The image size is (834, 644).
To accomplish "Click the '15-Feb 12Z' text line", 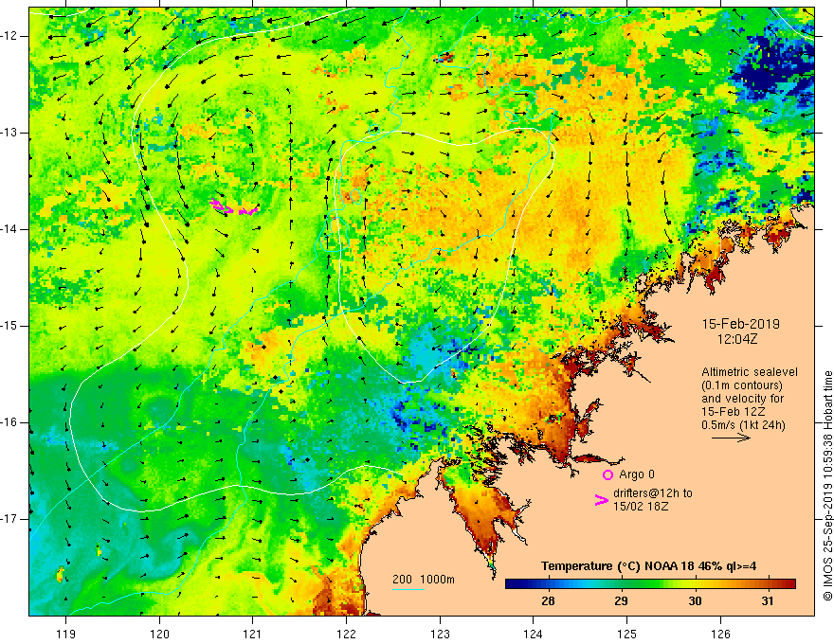I will [730, 412].
